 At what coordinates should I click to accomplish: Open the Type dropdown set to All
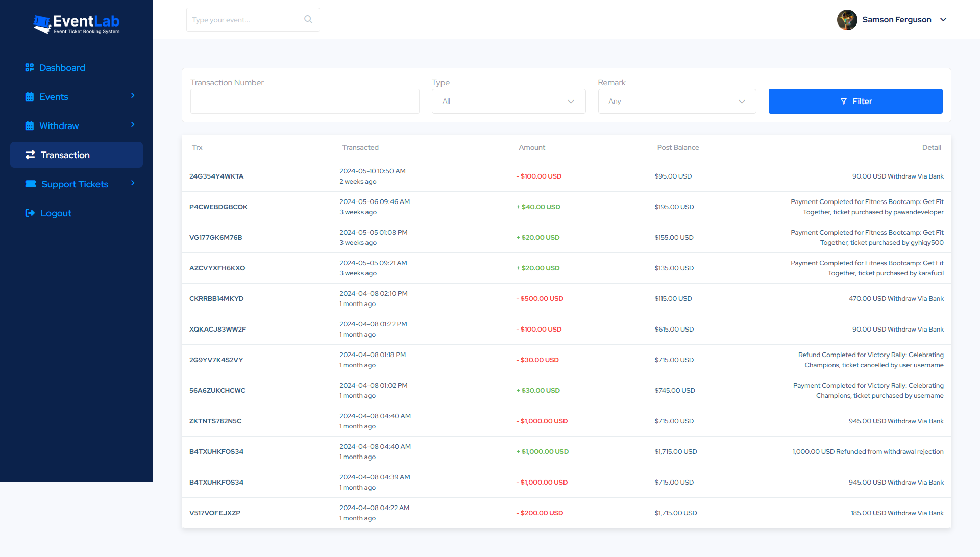point(508,101)
